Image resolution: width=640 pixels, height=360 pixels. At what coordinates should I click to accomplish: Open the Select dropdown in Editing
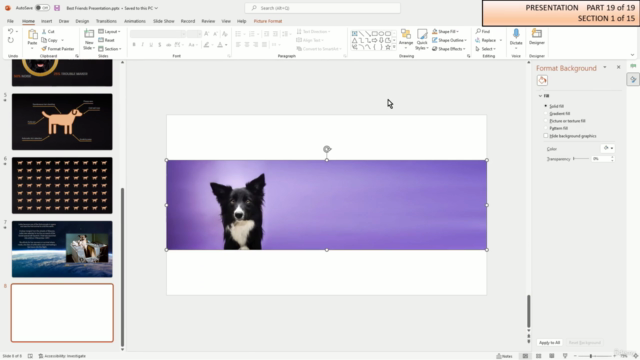pos(485,49)
